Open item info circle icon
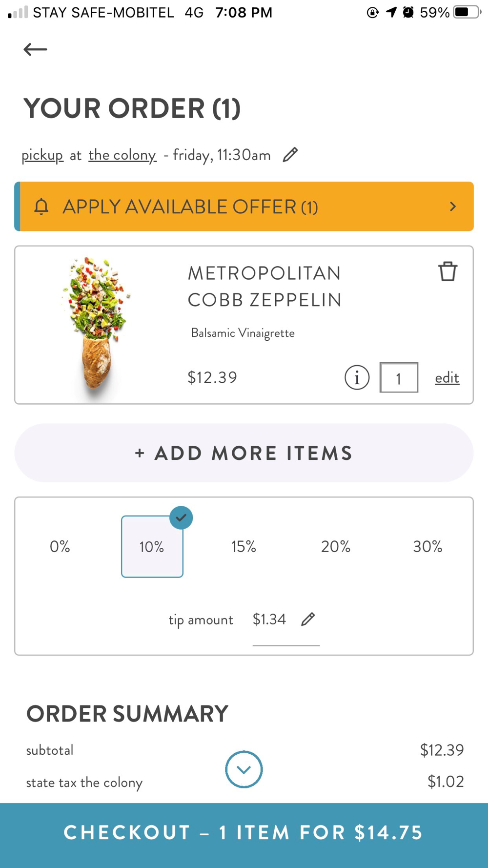Screen dimensions: 488x868 (357, 377)
